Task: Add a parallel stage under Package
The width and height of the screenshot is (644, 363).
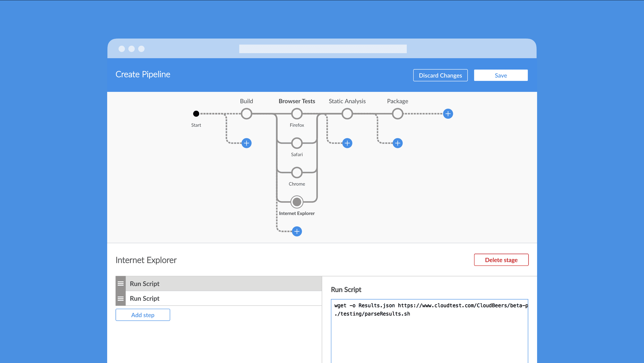Action: [x=398, y=143]
